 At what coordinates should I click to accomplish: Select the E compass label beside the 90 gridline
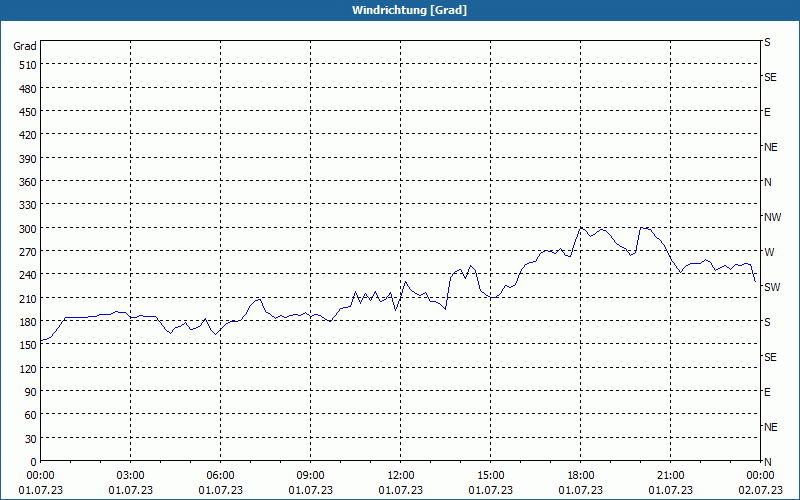pyautogui.click(x=767, y=392)
